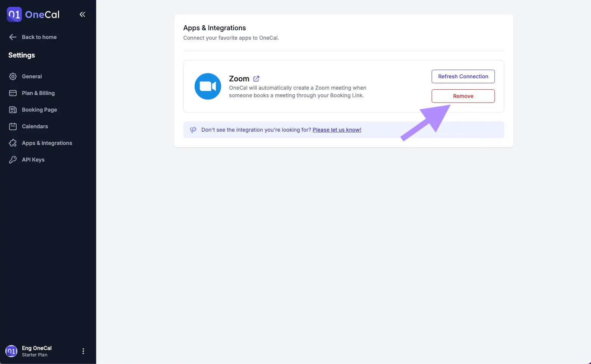Click the Zoom integration description text
The image size is (591, 364).
[298, 92]
